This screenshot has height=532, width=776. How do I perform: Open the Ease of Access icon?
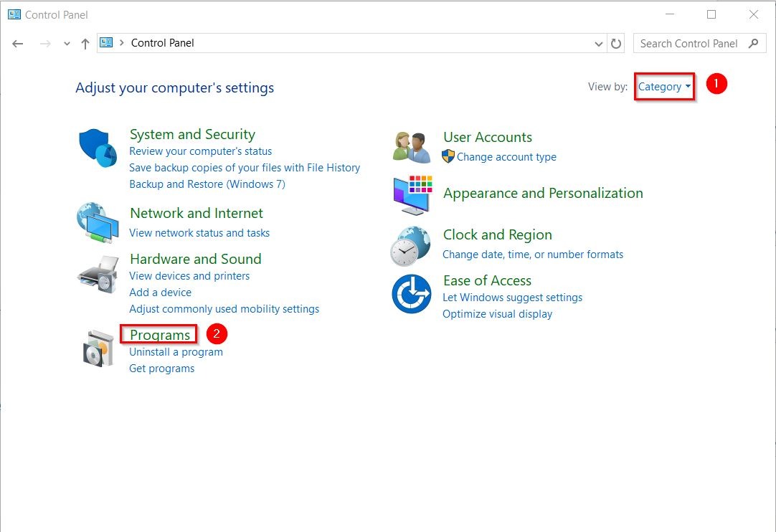point(411,294)
